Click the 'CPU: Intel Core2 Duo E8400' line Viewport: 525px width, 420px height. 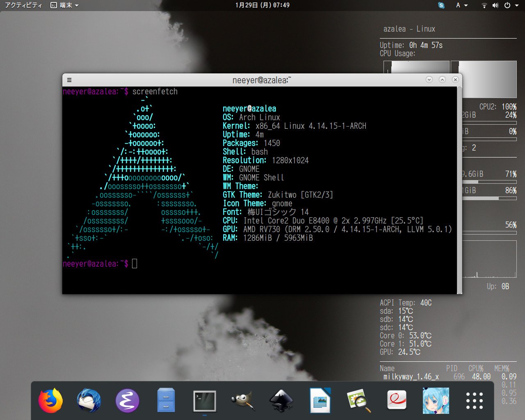(323, 221)
